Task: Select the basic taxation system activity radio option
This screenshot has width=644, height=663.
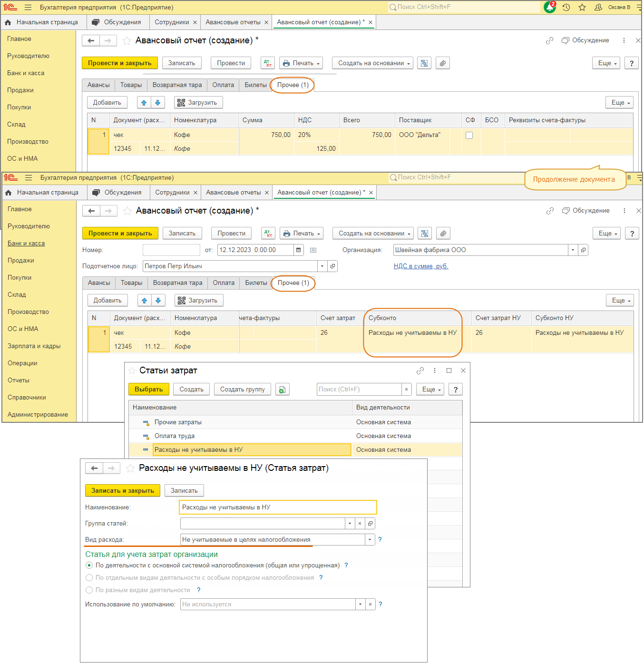Action: point(89,565)
